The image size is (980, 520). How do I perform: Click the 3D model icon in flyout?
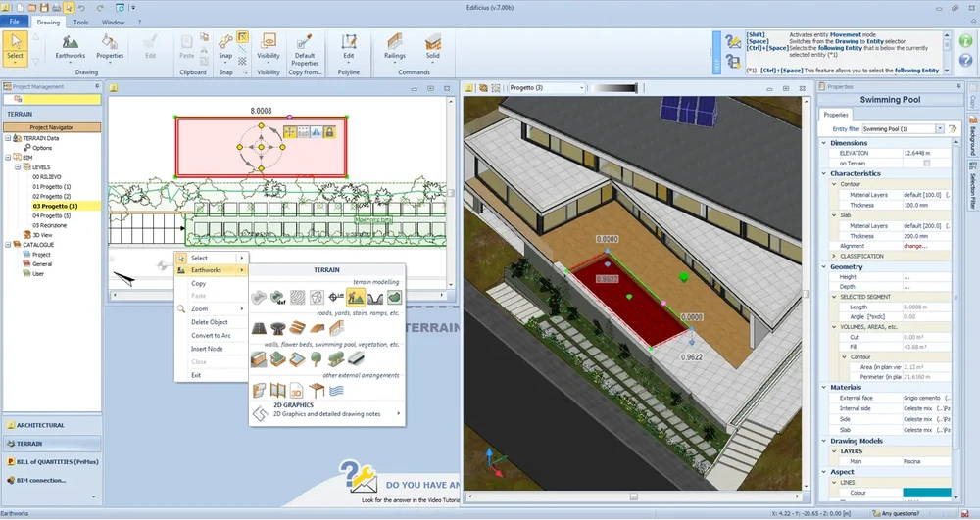tap(297, 391)
